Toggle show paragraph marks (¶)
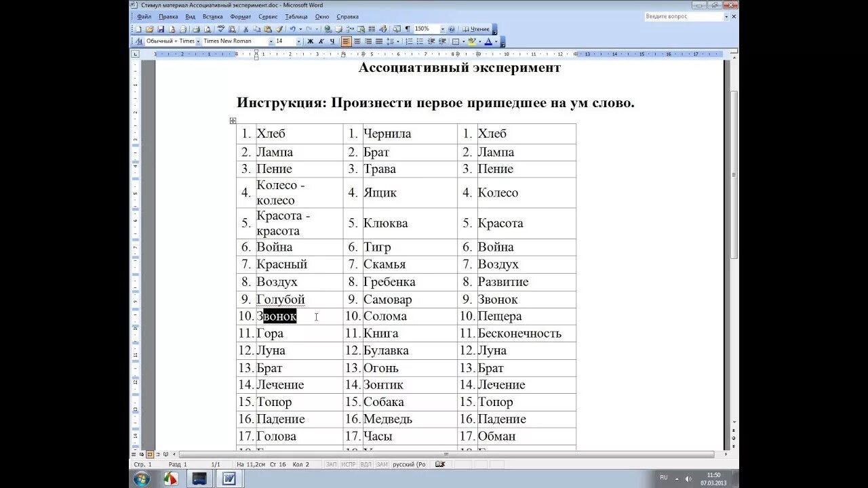Screen dimensions: 868x488 (x=408, y=29)
